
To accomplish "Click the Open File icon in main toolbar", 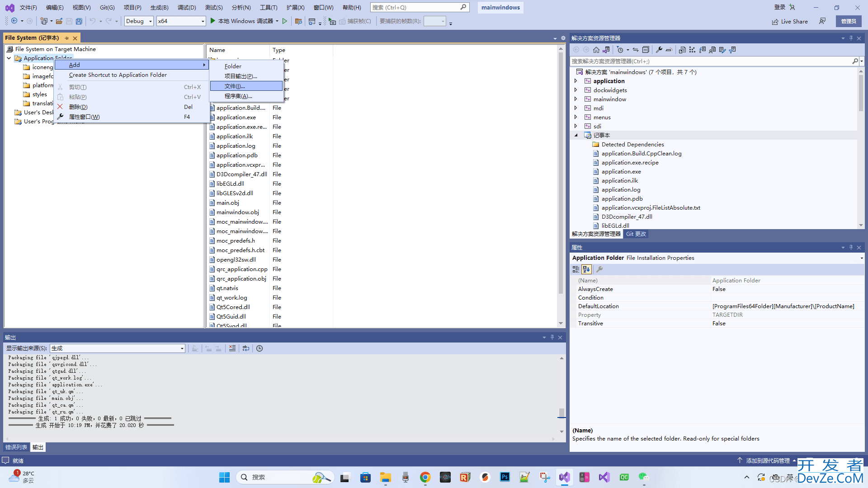I will [59, 21].
